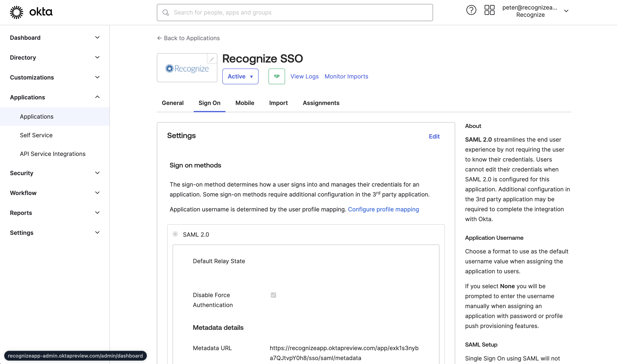
Task: Click the peter@recognizea... account name
Action: click(x=530, y=7)
